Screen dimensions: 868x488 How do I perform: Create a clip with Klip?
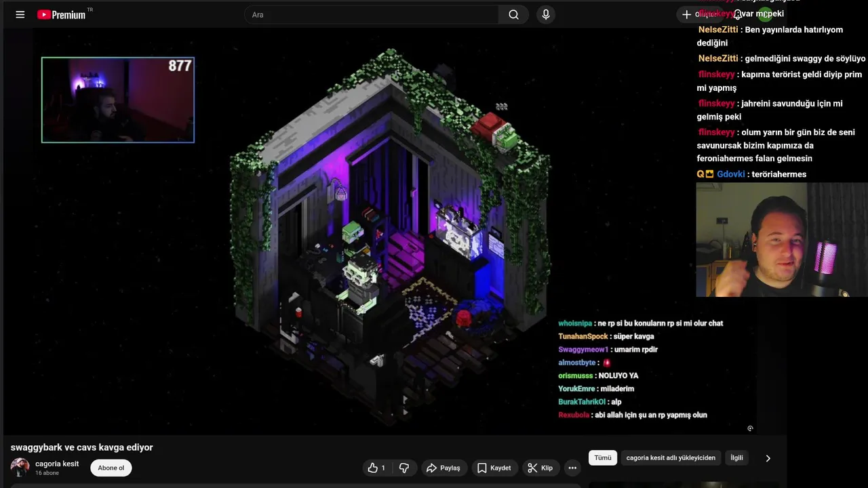[x=540, y=468]
